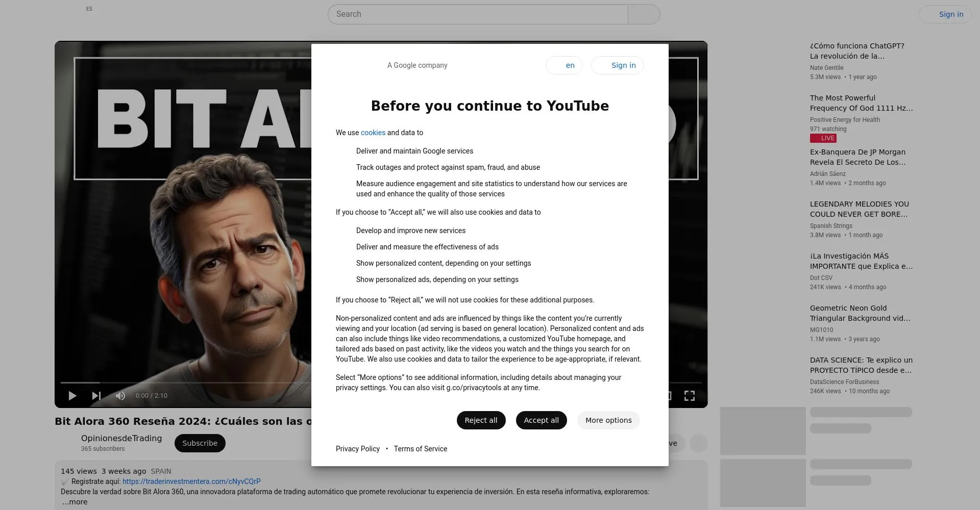Click the Nate Gentile channel name

coord(826,68)
